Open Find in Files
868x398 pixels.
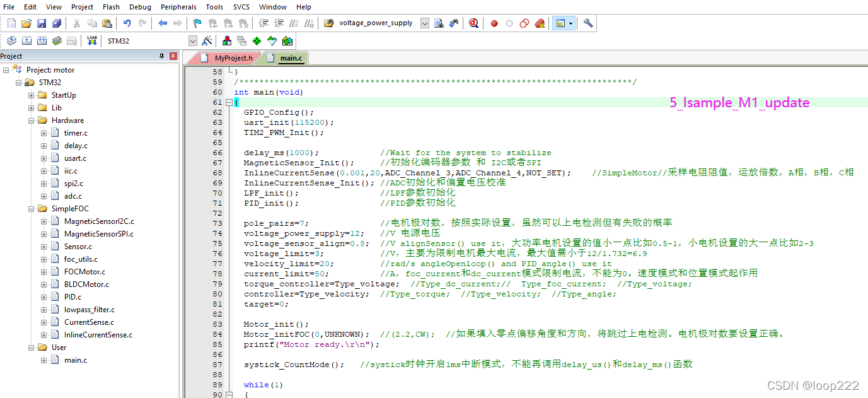point(329,23)
